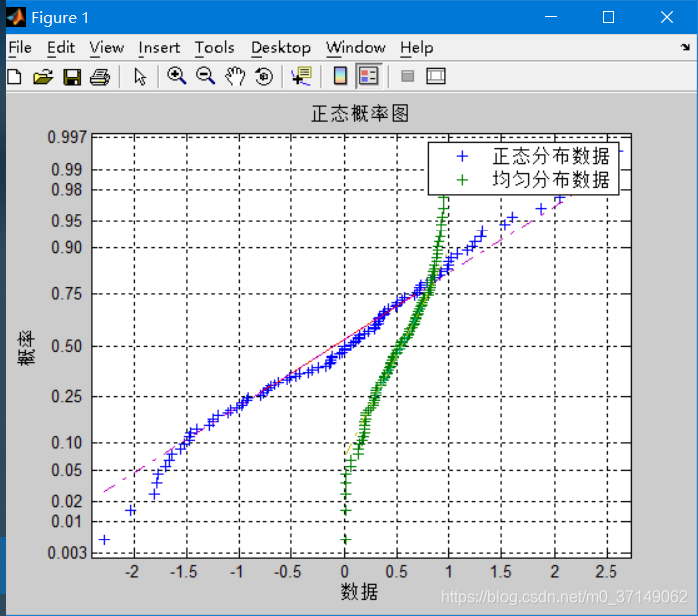Open the Insert menu
The height and width of the screenshot is (616, 698).
pos(159,47)
